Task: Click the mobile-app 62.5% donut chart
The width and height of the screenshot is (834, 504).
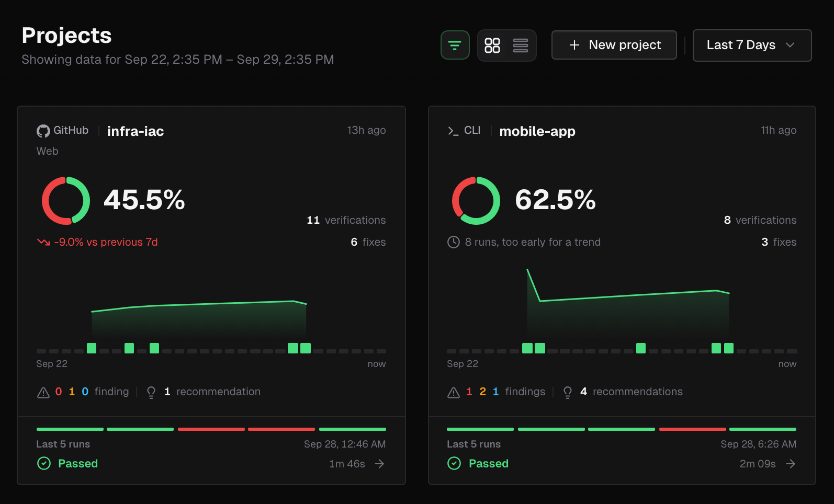Action: pyautogui.click(x=476, y=201)
